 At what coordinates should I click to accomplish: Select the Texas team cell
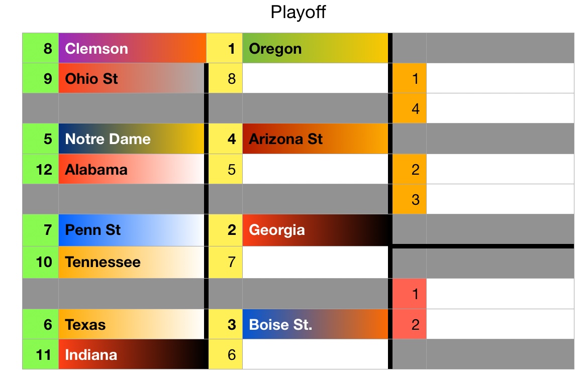(131, 324)
